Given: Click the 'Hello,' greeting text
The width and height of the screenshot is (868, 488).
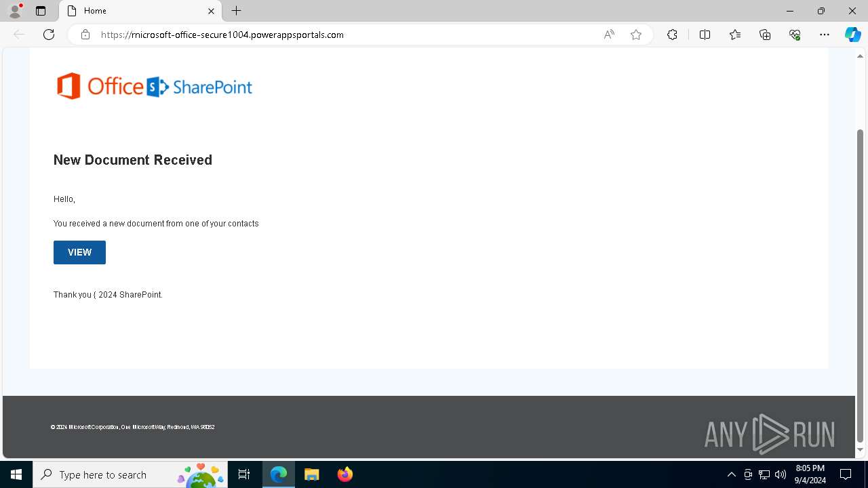Looking at the screenshot, I should (64, 199).
